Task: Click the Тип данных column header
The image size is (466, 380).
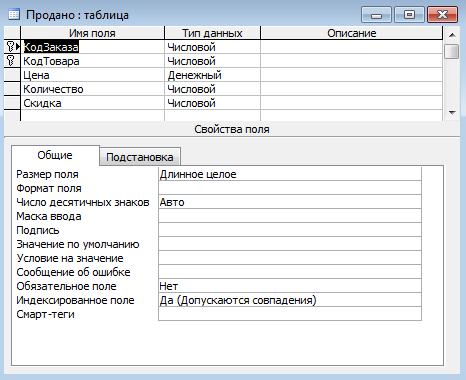Action: [x=212, y=33]
